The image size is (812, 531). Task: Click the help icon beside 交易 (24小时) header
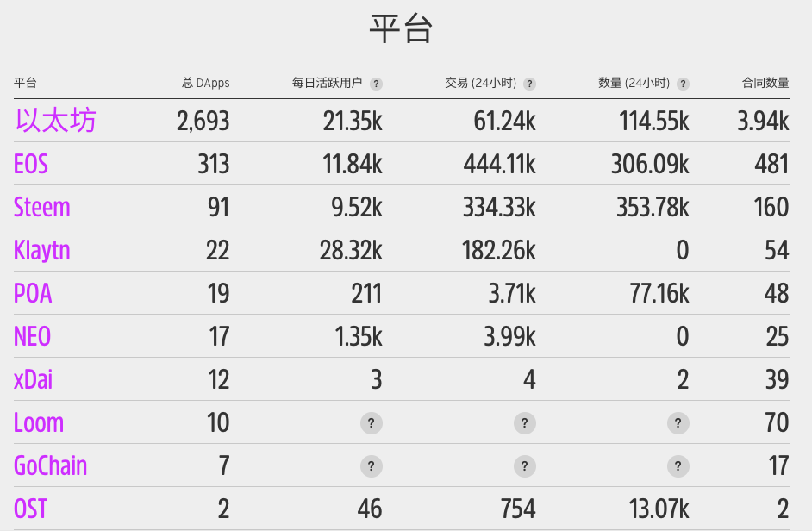[530, 84]
